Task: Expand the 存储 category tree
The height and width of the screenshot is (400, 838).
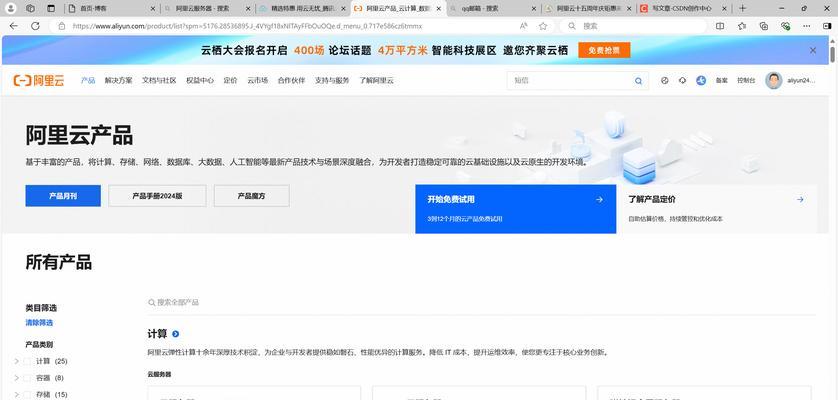Action: [17, 395]
